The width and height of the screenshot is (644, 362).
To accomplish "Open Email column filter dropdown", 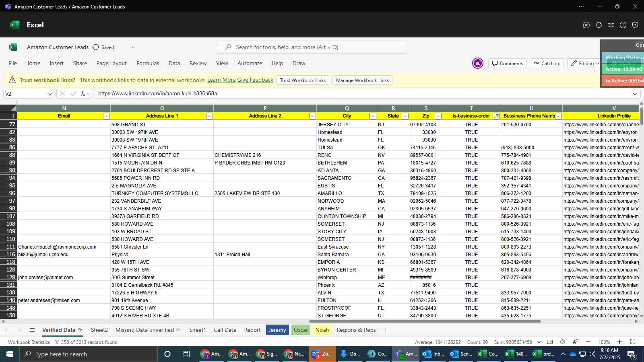I will [x=106, y=116].
